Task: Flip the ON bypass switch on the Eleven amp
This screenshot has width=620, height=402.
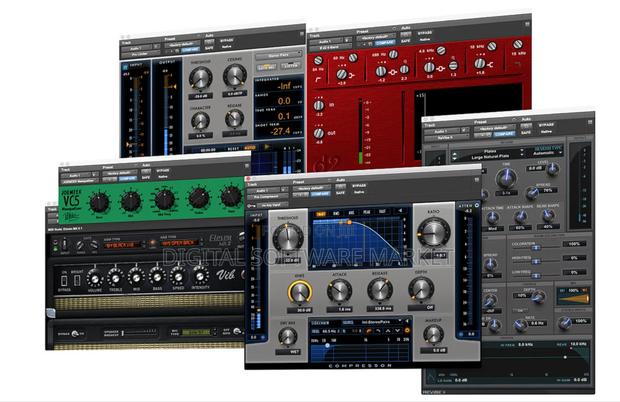Action: [x=64, y=281]
